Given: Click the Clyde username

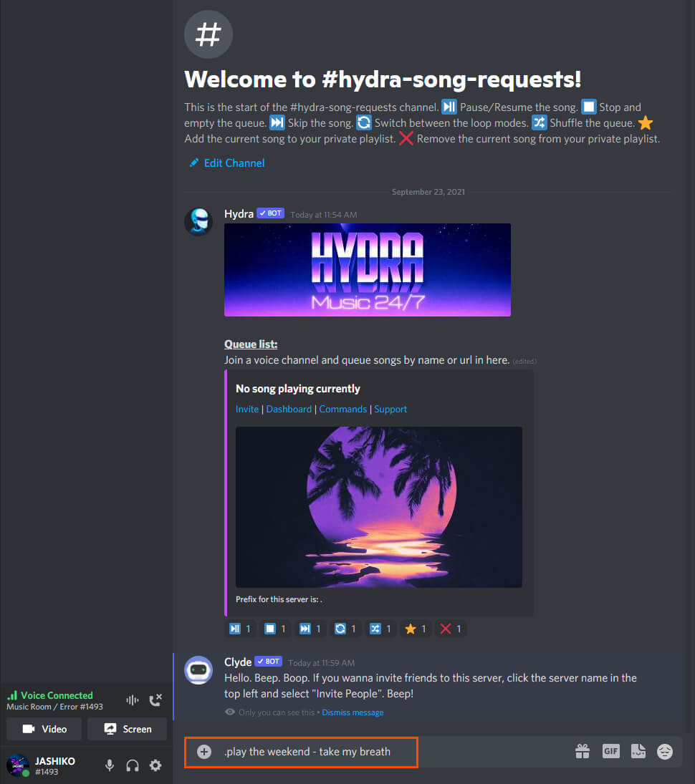Looking at the screenshot, I should click(x=238, y=662).
